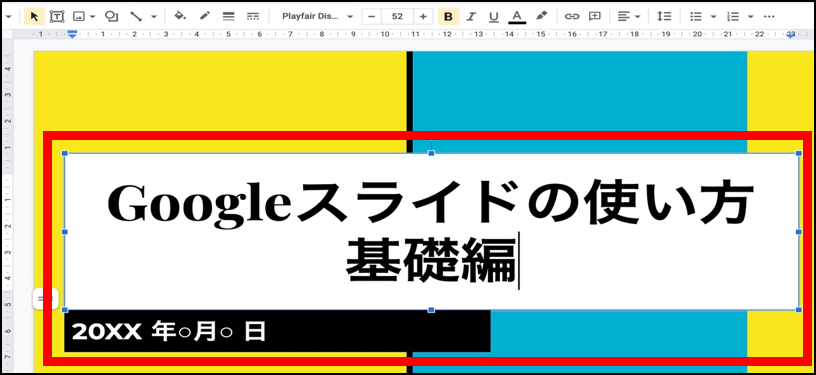The image size is (816, 375).
Task: Open the Border weight menu
Action: pyautogui.click(x=228, y=16)
